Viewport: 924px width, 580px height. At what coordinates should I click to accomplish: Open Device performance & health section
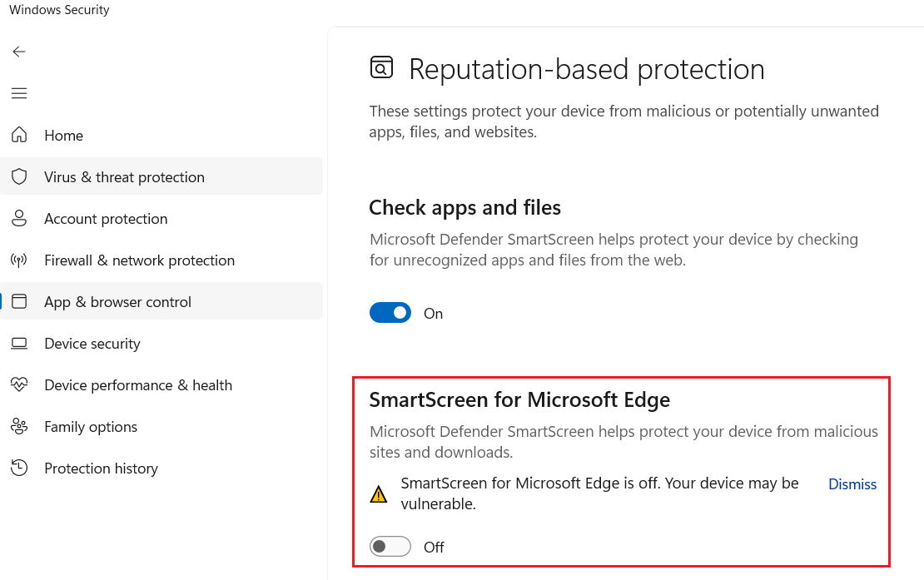pos(161,385)
